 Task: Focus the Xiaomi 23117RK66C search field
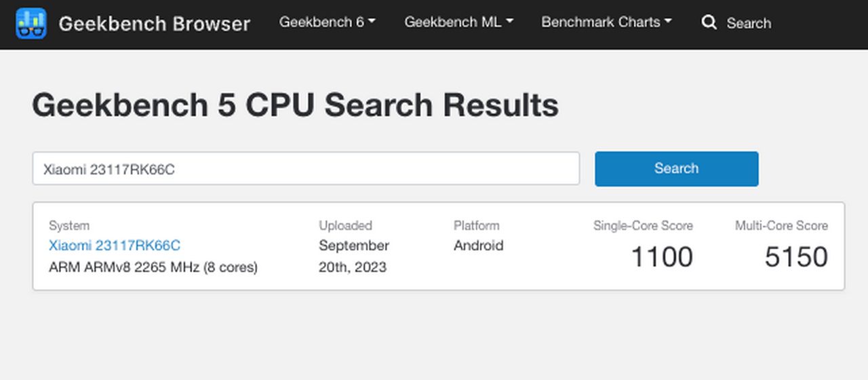[306, 169]
